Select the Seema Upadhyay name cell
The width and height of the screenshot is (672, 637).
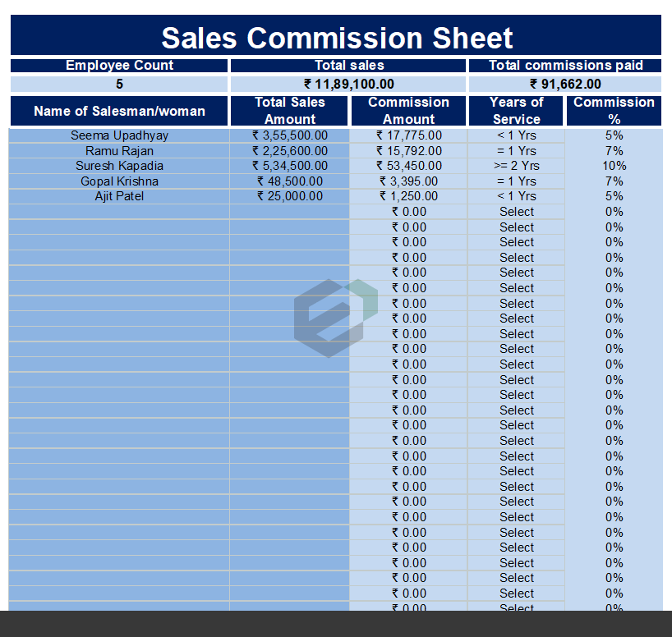[x=119, y=135]
